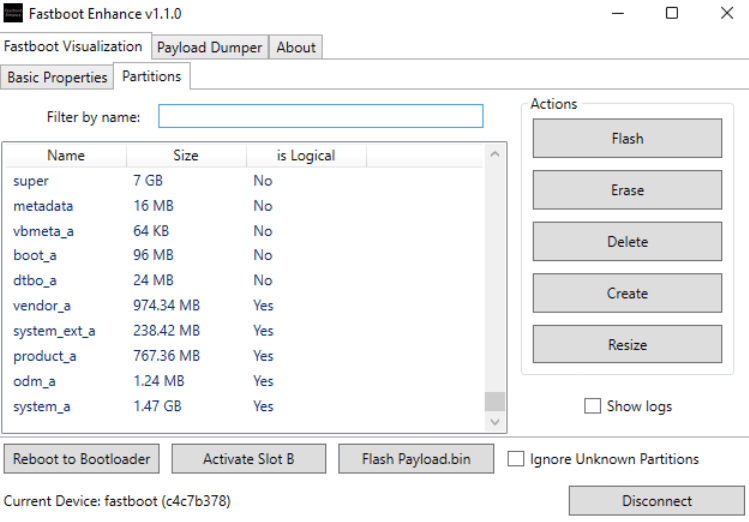The image size is (749, 522).
Task: Click Activate Slot B button
Action: [x=249, y=459]
